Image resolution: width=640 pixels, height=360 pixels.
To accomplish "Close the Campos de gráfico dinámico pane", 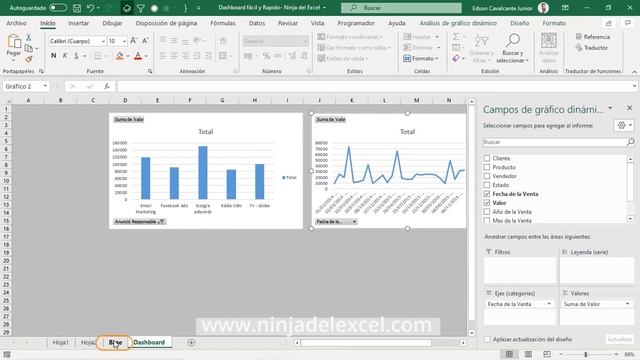I will click(629, 108).
